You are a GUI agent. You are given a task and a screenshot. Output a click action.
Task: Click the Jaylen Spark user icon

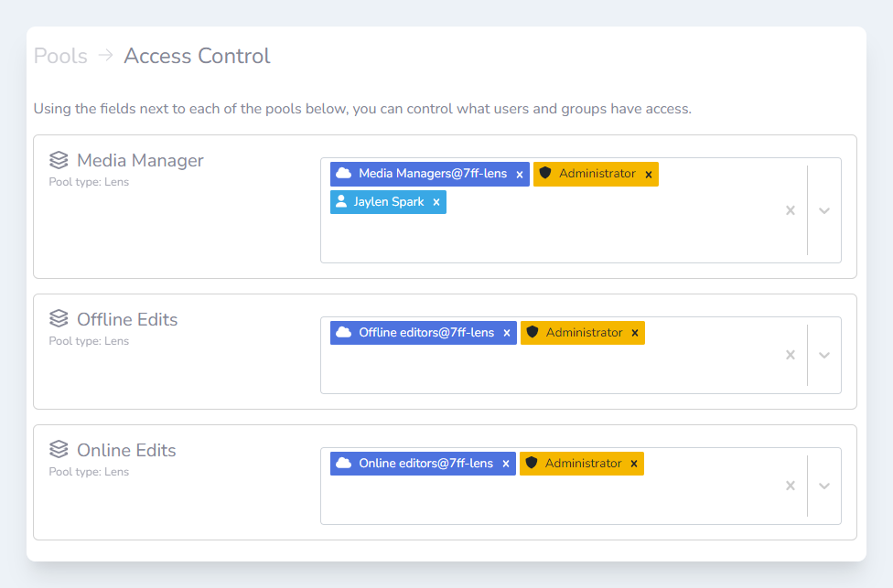[x=341, y=202]
